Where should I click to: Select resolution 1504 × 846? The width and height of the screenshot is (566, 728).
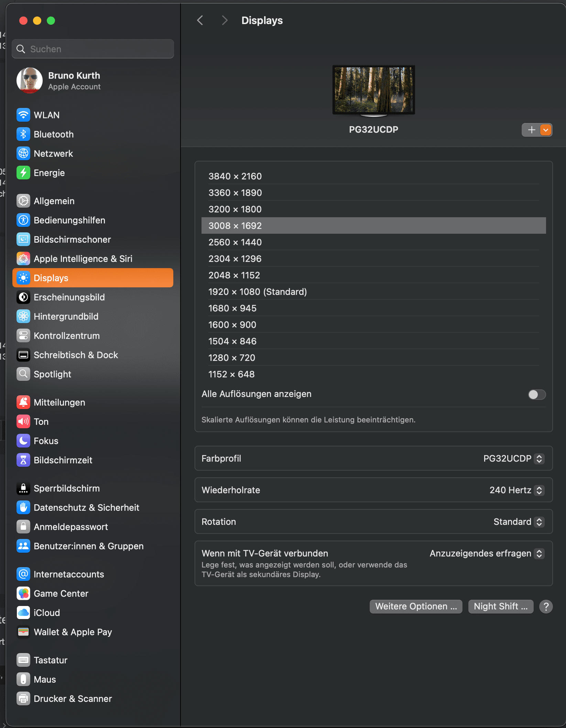(374, 341)
